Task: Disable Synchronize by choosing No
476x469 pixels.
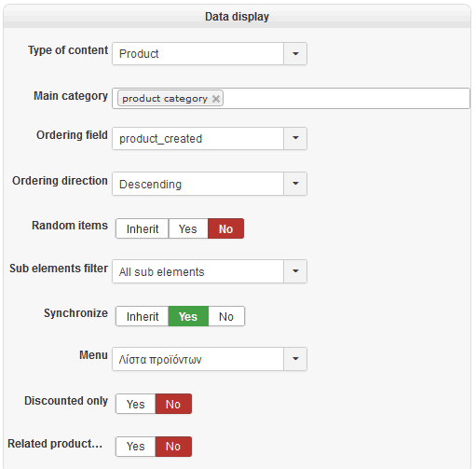Action: point(226,316)
